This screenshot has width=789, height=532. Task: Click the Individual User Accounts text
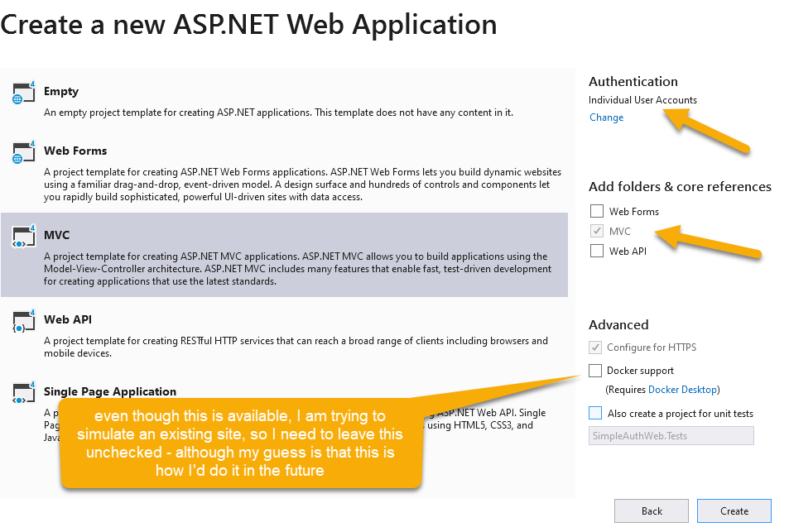click(642, 100)
